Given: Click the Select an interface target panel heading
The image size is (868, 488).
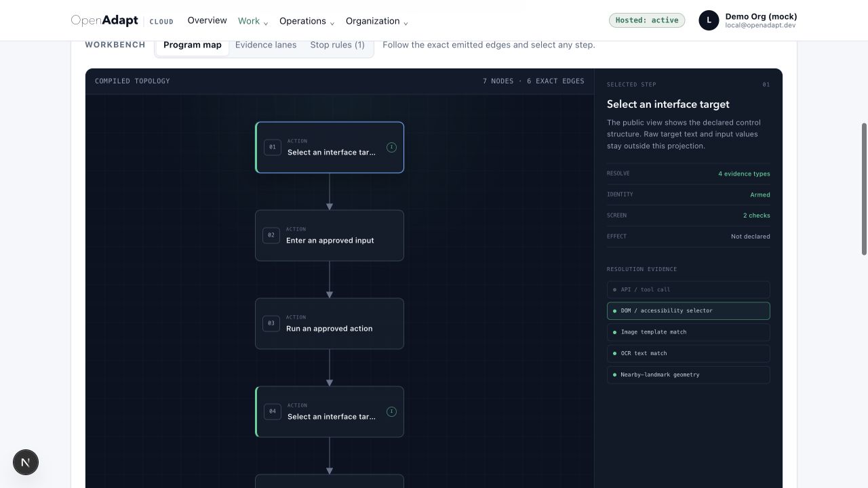Looking at the screenshot, I should coord(668,104).
